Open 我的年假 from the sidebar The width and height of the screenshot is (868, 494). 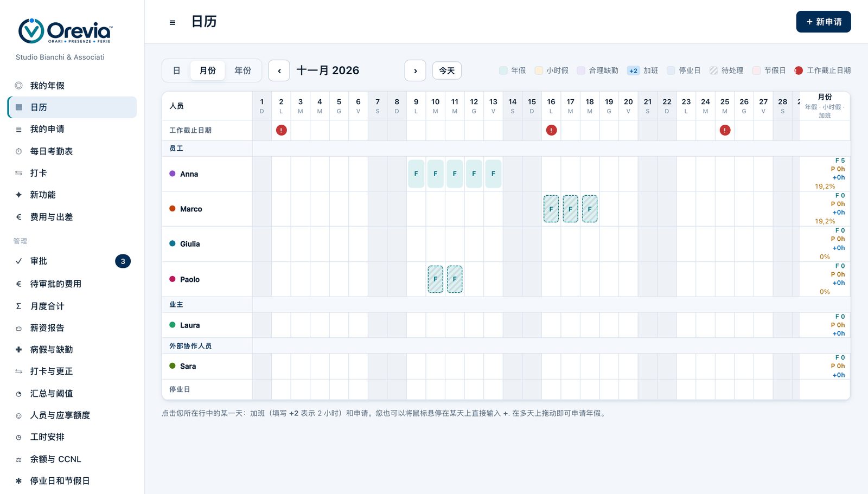[72, 86]
